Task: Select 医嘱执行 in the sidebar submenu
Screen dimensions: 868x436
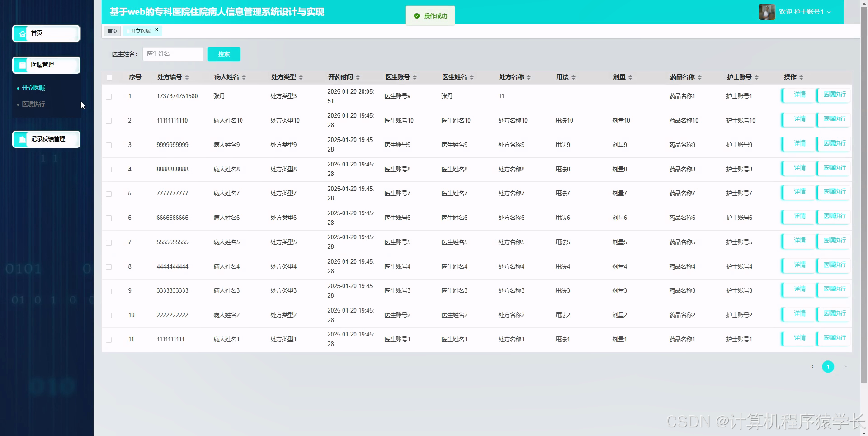Action: (33, 104)
